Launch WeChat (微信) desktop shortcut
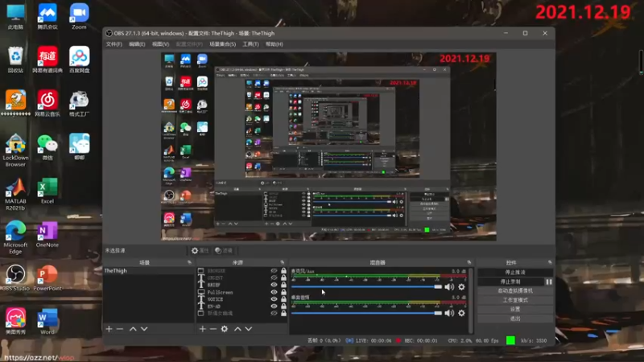 (47, 147)
